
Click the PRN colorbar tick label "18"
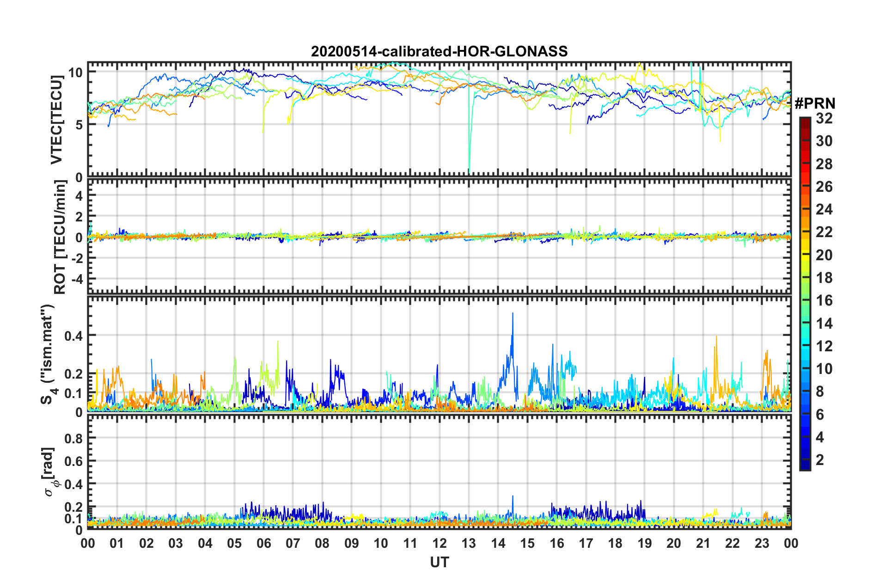click(x=824, y=278)
